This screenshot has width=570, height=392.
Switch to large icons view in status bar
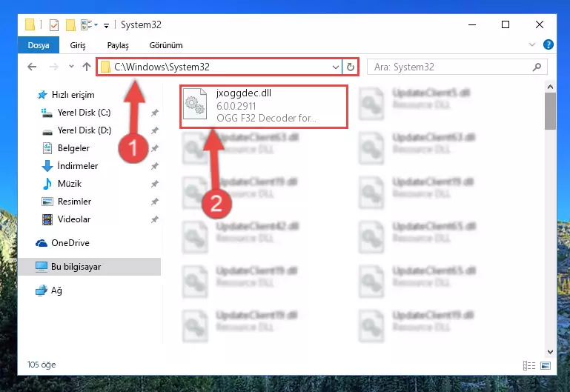pos(546,365)
